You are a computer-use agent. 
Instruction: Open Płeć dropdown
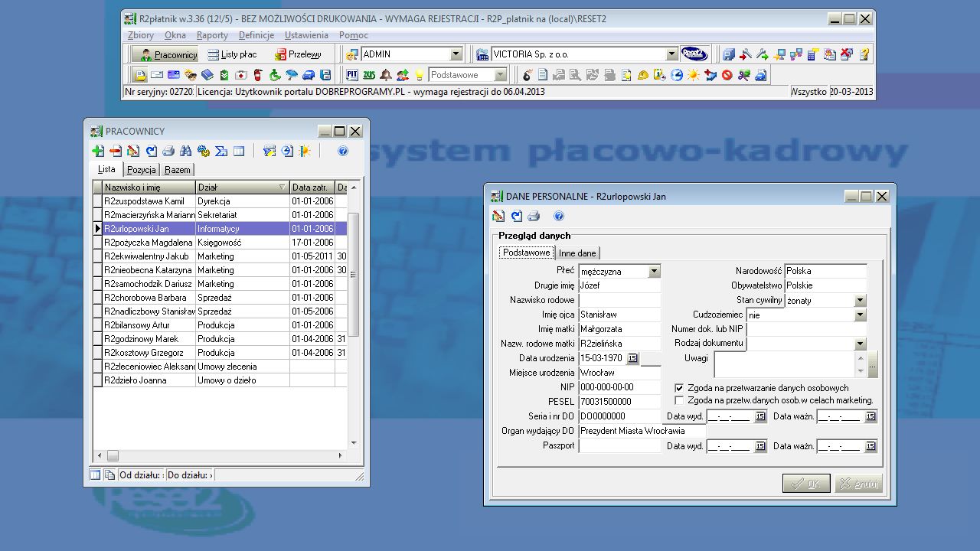(654, 271)
